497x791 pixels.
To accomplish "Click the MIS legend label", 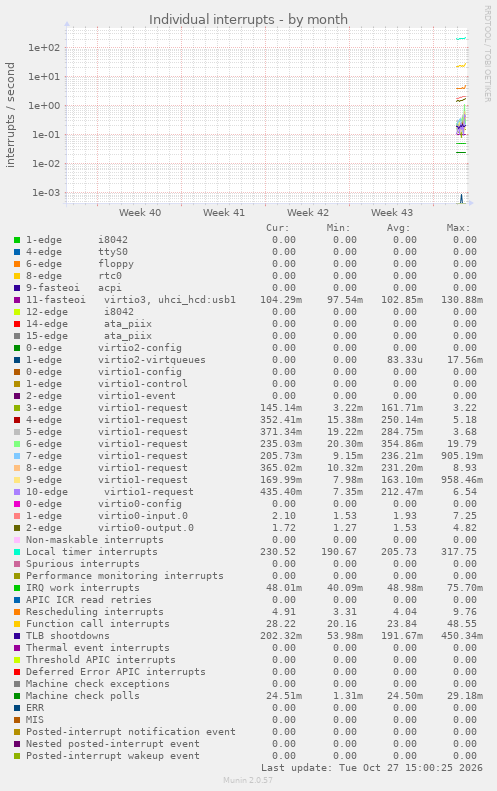I will pyautogui.click(x=35, y=720).
